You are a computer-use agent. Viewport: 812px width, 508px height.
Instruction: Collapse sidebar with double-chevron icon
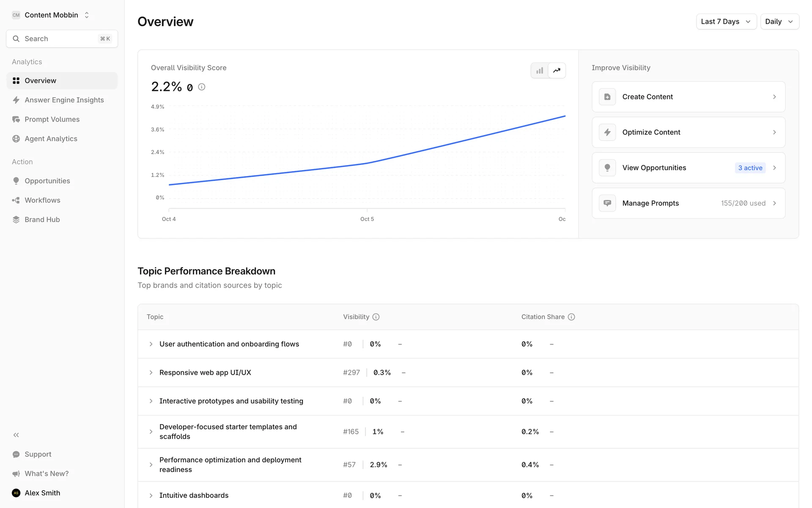point(16,435)
